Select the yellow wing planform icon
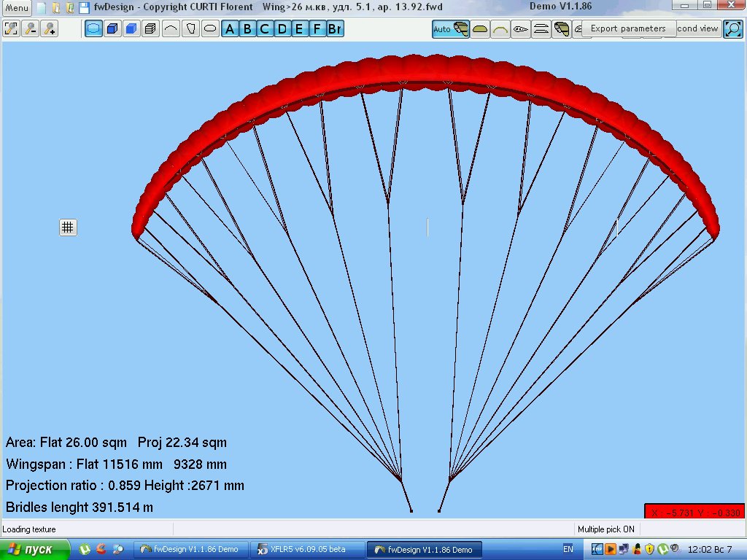This screenshot has height=560, width=747. coord(480,29)
